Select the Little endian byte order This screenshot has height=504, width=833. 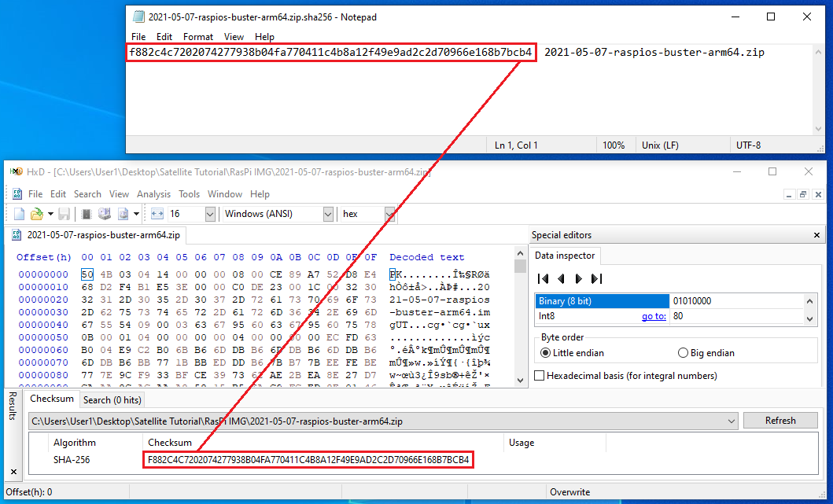(546, 353)
